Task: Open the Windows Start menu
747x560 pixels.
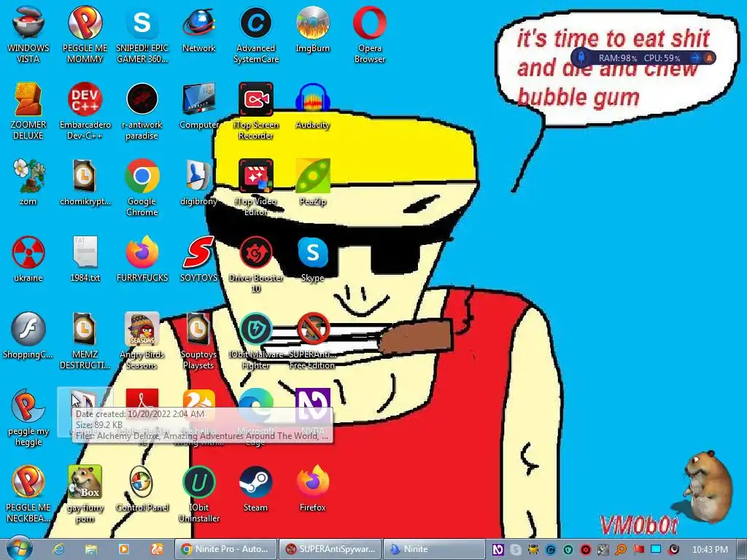Action: click(20, 548)
